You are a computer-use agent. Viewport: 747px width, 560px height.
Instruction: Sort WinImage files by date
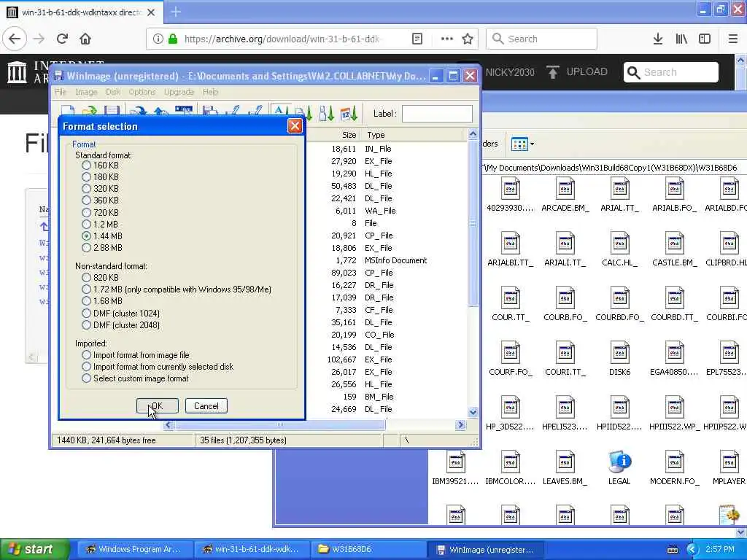click(x=349, y=113)
